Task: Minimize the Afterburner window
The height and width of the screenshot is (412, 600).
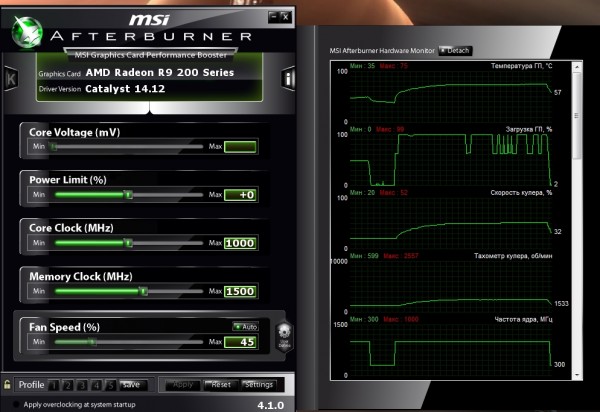Action: pos(273,16)
